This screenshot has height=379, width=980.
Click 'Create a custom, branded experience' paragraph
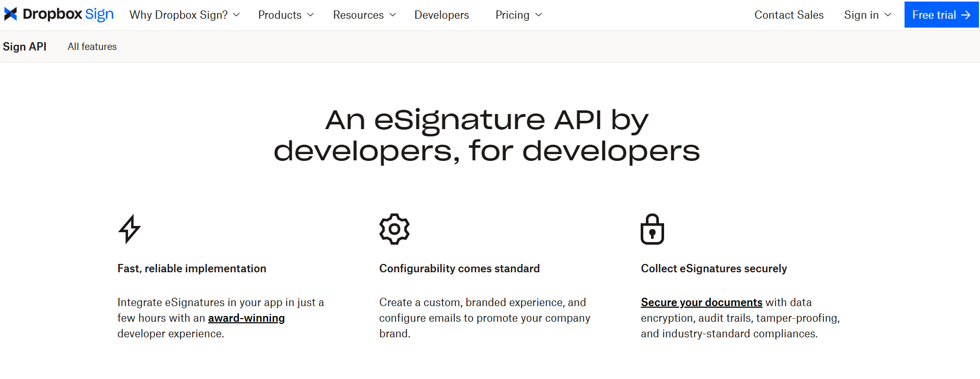pos(485,318)
